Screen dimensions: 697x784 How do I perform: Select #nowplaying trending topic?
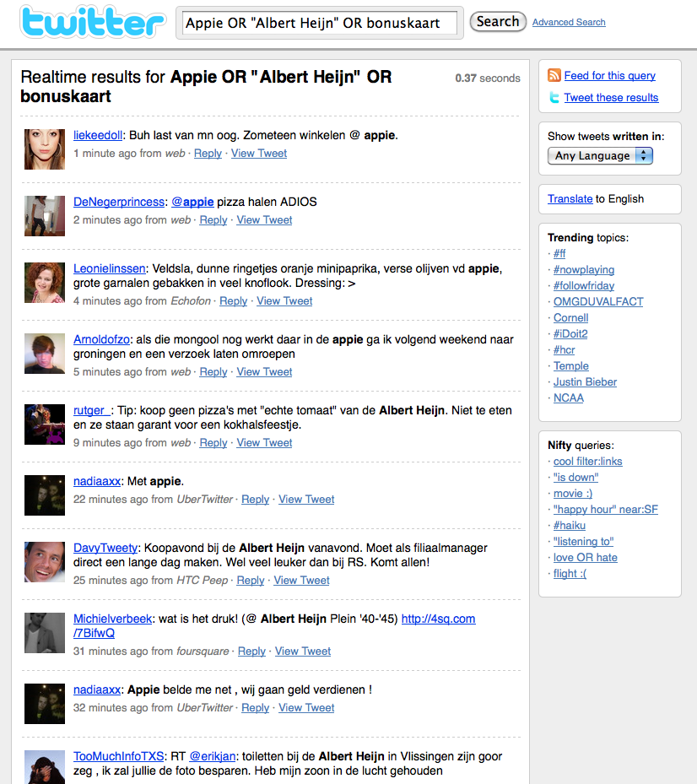pos(583,270)
